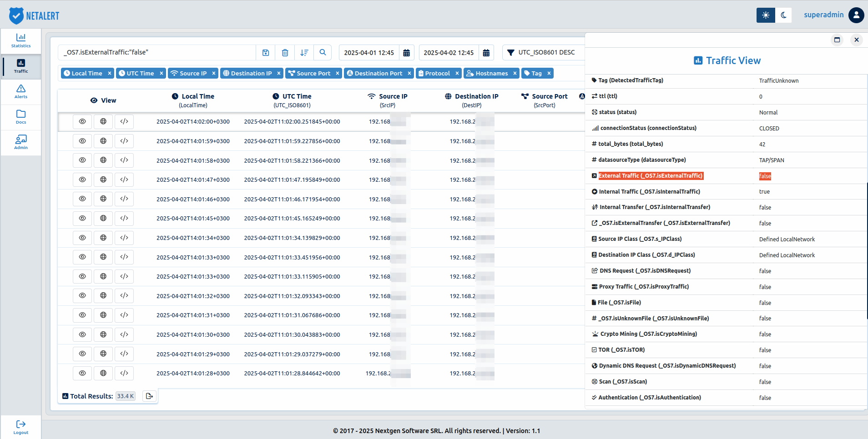Remove the Destination IP column chip
The image size is (868, 439).
(x=279, y=73)
